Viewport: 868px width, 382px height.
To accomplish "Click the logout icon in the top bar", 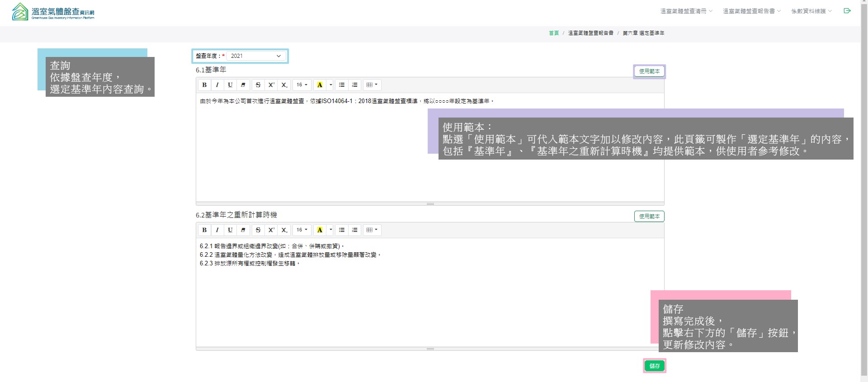I will [x=847, y=11].
